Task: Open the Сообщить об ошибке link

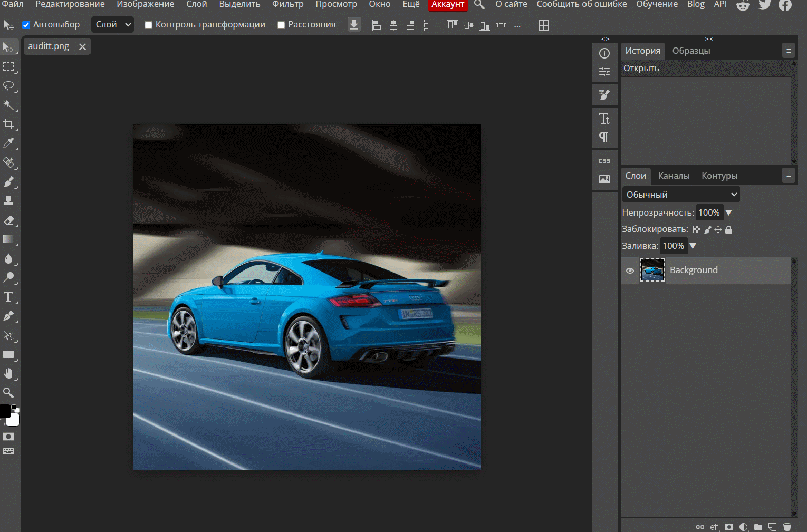Action: pos(581,4)
